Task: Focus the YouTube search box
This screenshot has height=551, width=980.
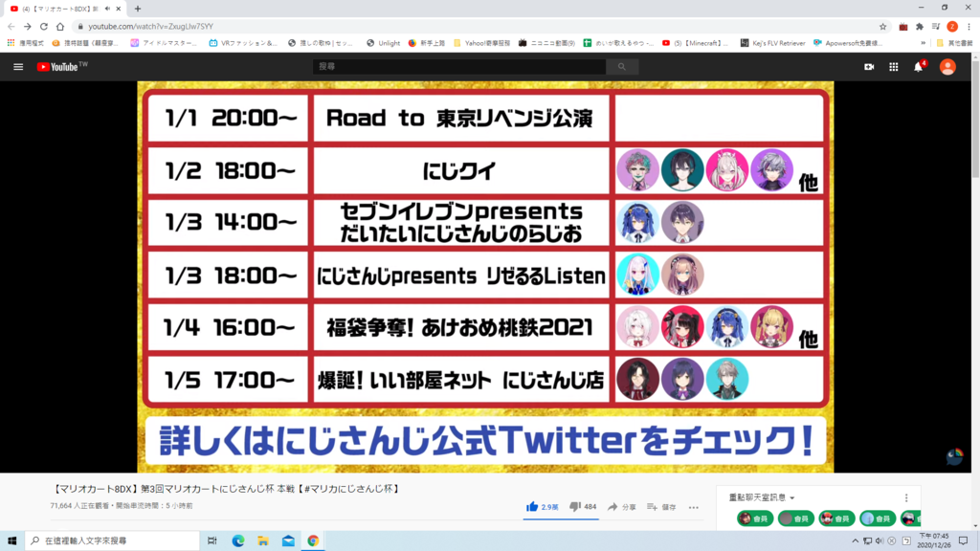Action: tap(459, 67)
